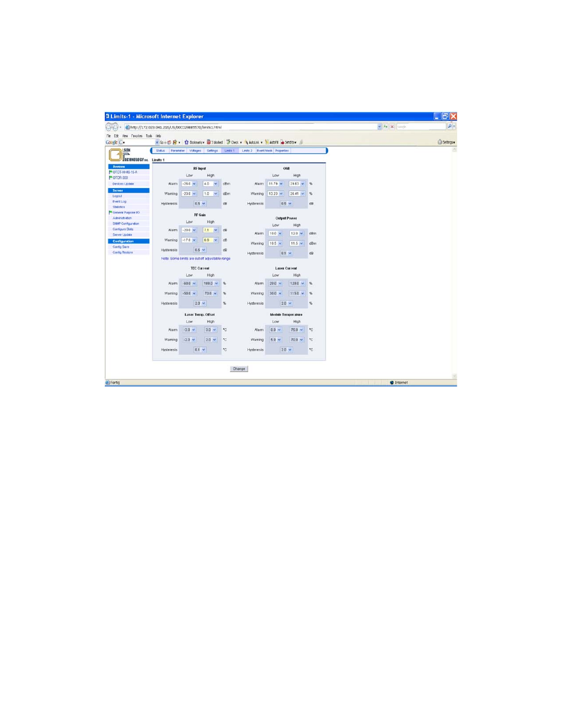Select device OTDR-300
Image resolution: width=562 pixels, height=728 pixels.
[x=120, y=177]
